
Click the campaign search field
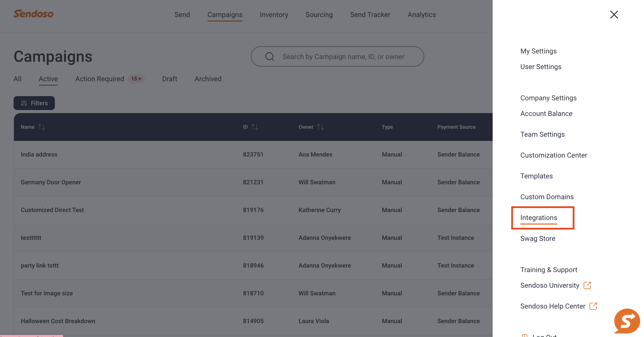pos(337,57)
